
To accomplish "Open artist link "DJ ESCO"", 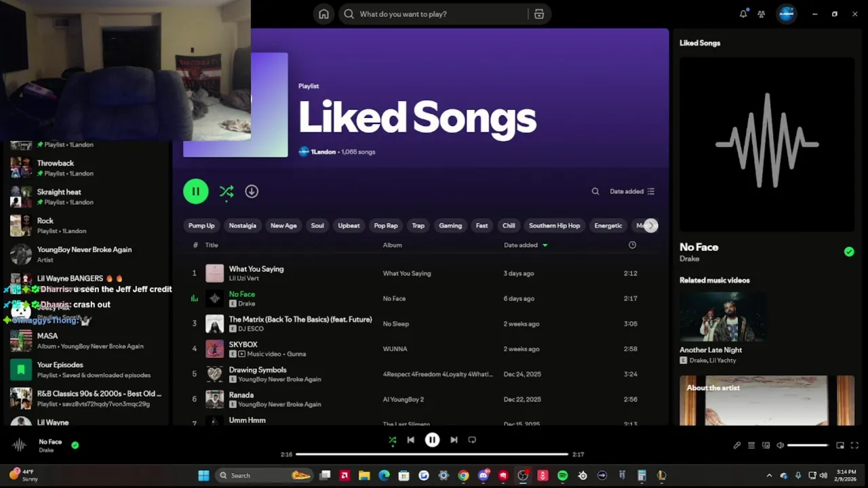I will (x=251, y=329).
